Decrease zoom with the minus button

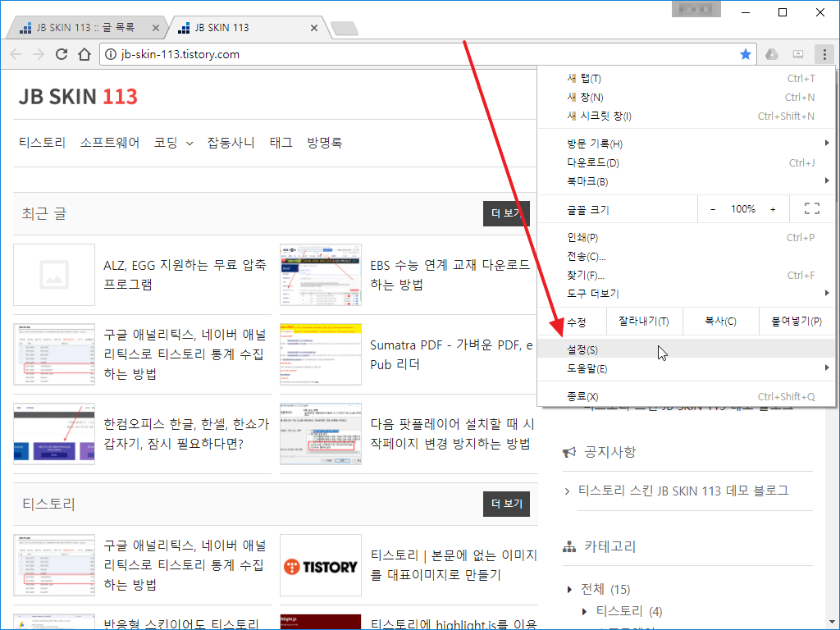tap(713, 209)
